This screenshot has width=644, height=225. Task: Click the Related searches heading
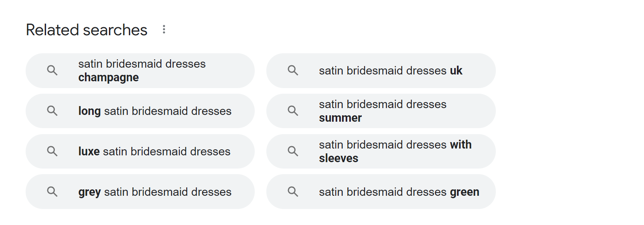click(x=87, y=30)
